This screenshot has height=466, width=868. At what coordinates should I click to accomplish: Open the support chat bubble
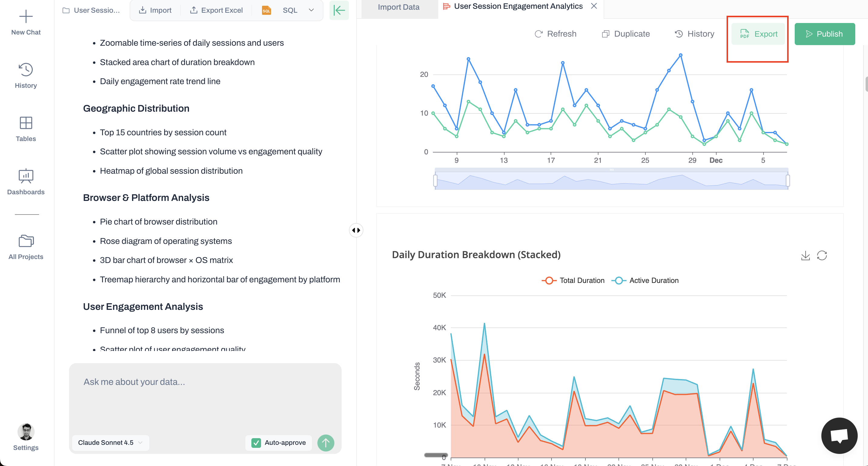(839, 435)
